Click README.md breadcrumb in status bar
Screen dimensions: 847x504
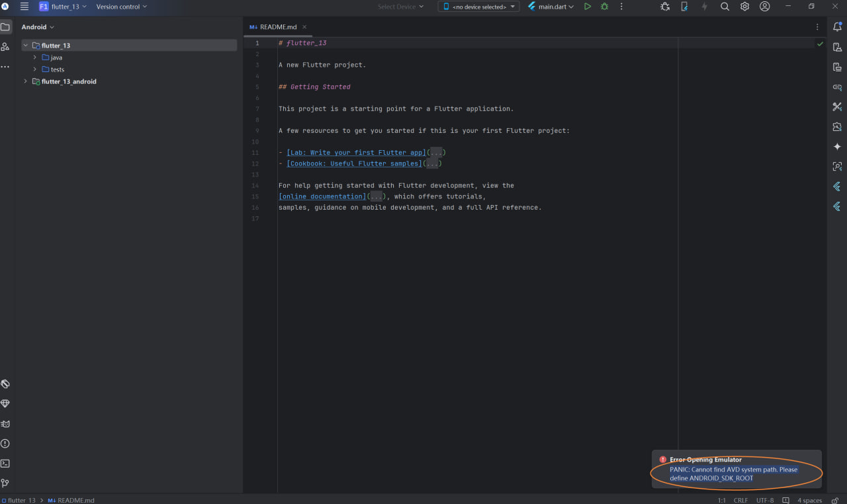coord(71,500)
